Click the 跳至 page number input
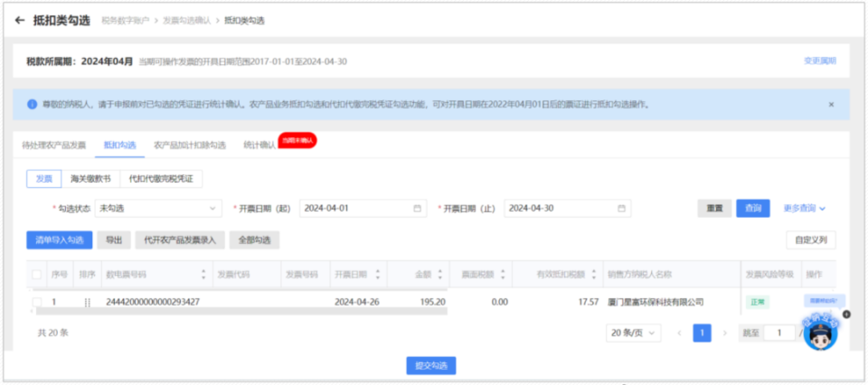The height and width of the screenshot is (385, 868). (x=779, y=333)
